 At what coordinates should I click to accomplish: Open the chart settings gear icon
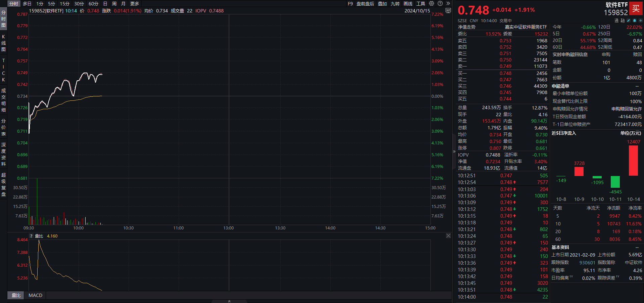click(431, 3)
